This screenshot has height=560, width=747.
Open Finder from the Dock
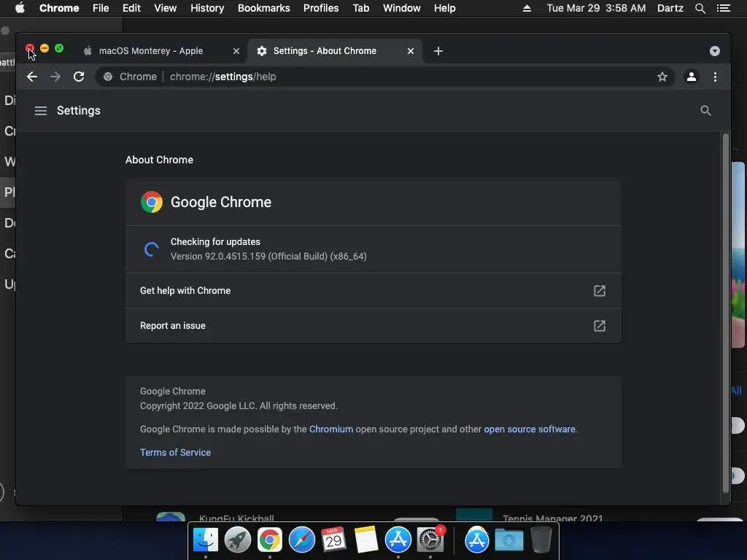point(206,540)
